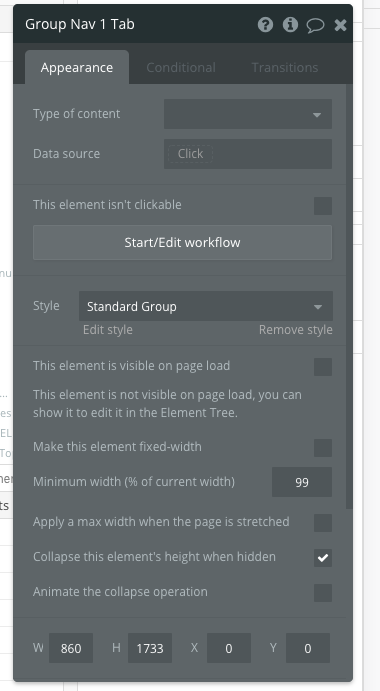The width and height of the screenshot is (380, 691).
Task: Open the help question mark icon
Action: click(x=265, y=25)
